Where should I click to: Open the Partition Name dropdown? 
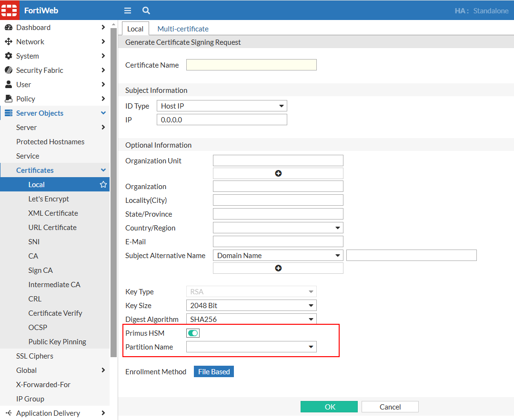pyautogui.click(x=251, y=347)
